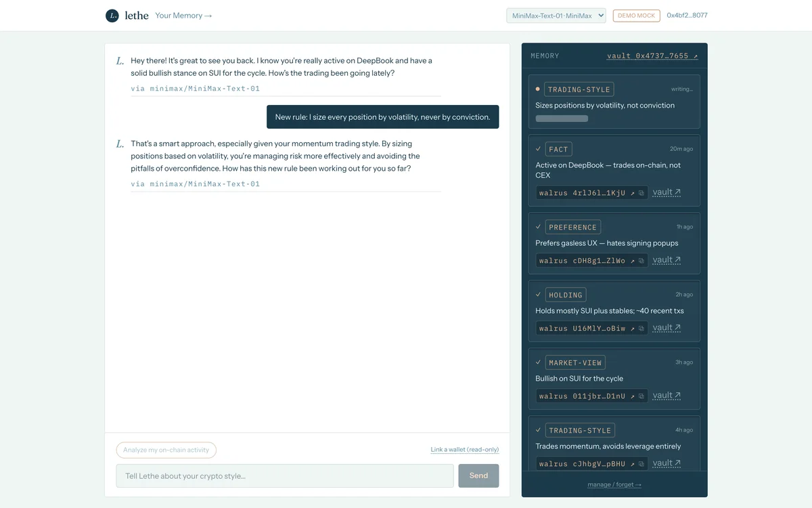Focus the Tell Lethe message input
The height and width of the screenshot is (508, 812).
(x=285, y=475)
